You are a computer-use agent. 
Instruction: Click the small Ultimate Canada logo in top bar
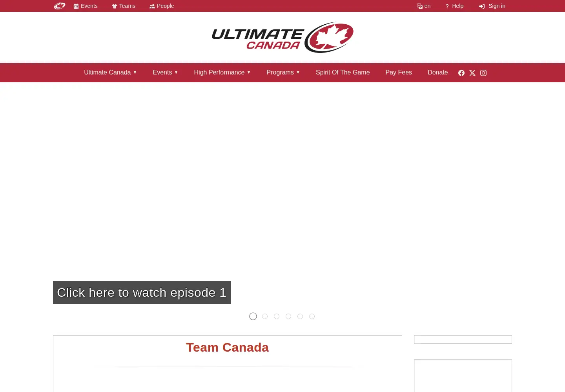[x=60, y=6]
